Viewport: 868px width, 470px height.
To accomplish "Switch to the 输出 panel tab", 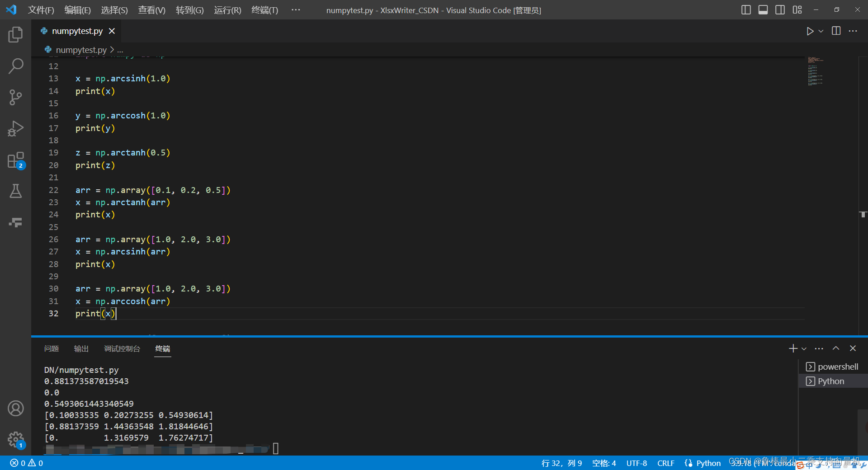I will pos(81,348).
